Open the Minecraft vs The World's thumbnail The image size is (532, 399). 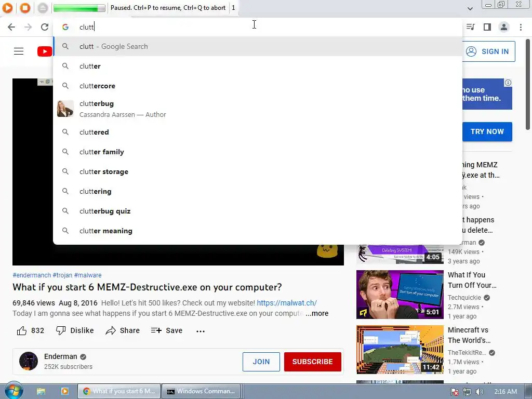pos(400,350)
